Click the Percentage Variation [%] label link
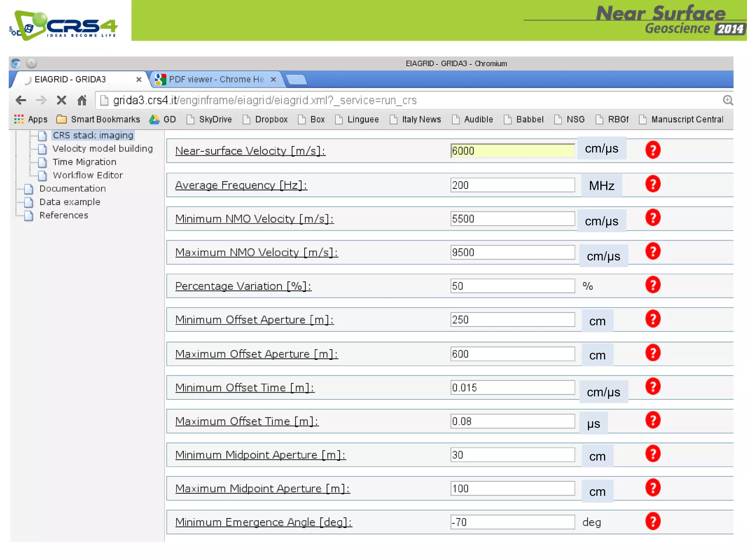Screen dimensions: 747x560 [x=243, y=286]
